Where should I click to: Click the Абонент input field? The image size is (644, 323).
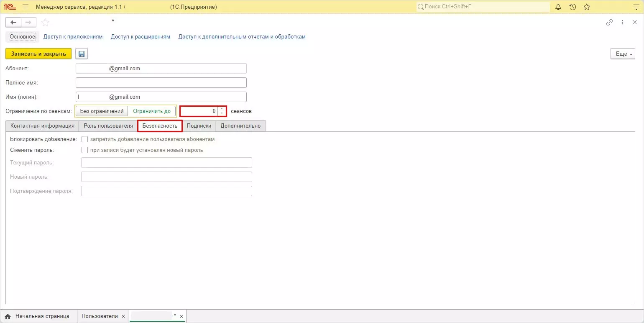[x=161, y=69]
